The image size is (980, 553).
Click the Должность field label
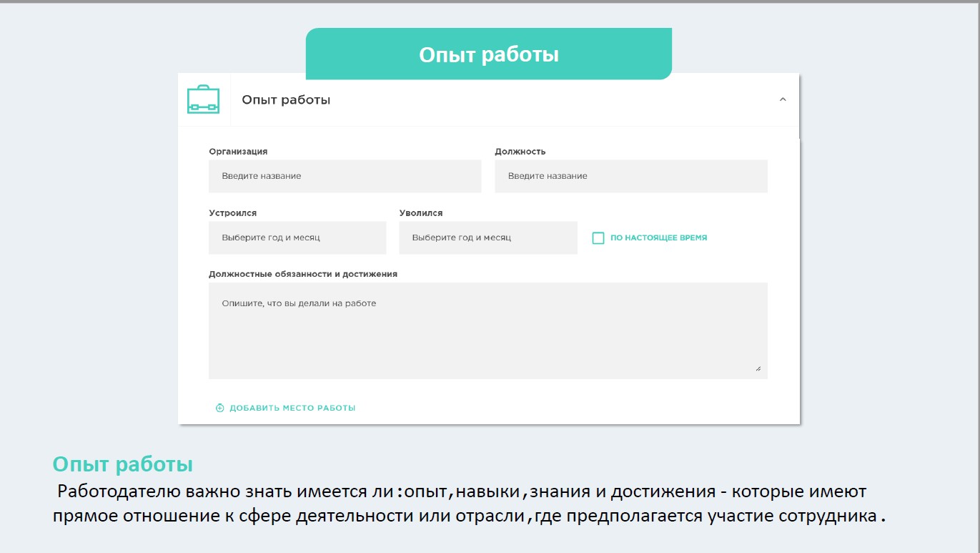[x=520, y=152]
